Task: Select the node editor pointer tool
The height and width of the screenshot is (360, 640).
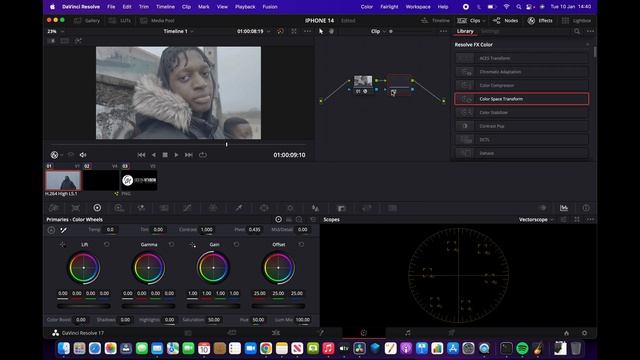Action: (321, 31)
